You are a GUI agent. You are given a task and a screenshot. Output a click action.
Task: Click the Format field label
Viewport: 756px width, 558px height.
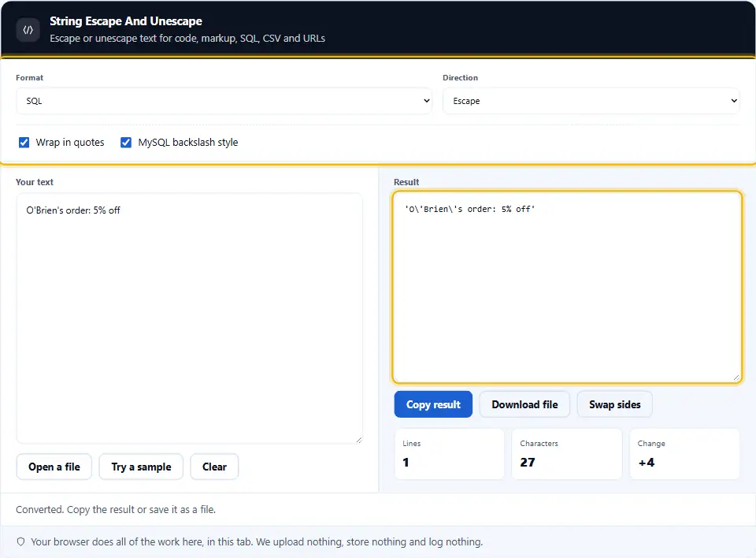tap(29, 78)
